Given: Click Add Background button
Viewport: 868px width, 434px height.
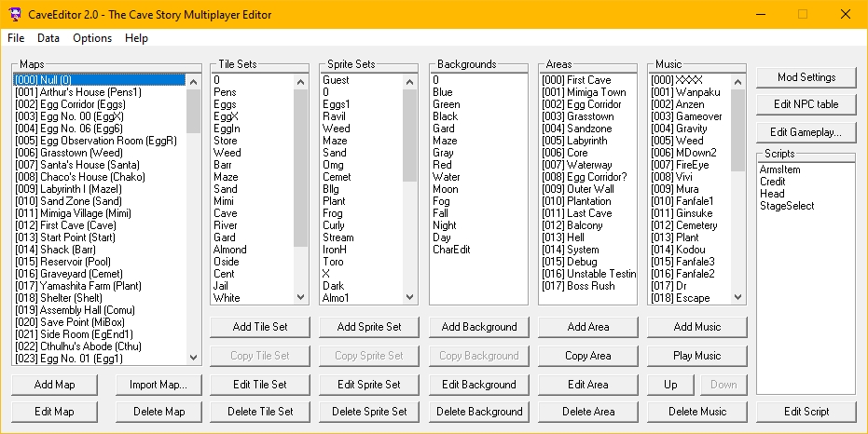Looking at the screenshot, I should (479, 327).
